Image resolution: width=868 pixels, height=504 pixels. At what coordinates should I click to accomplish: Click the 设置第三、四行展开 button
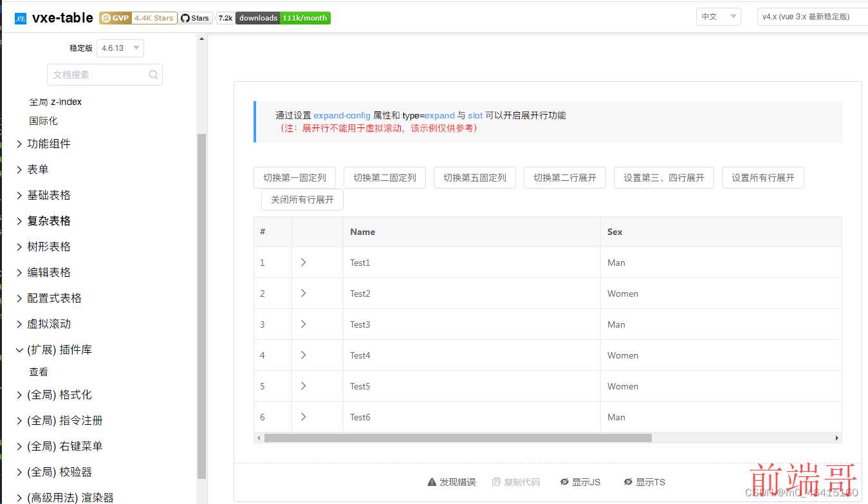(664, 178)
